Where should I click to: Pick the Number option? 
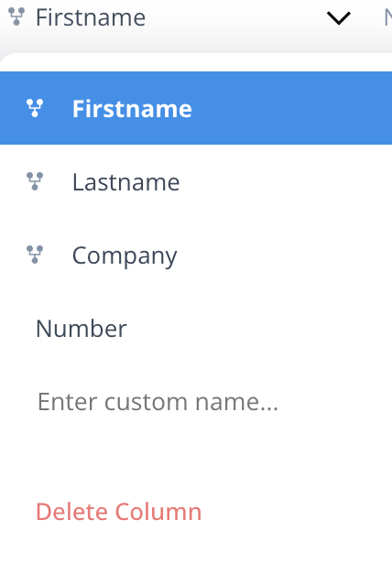pyautogui.click(x=196, y=328)
